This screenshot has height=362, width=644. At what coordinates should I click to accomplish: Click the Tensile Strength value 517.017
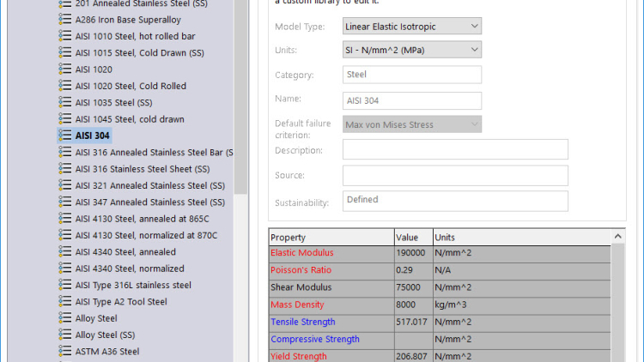[x=411, y=322]
